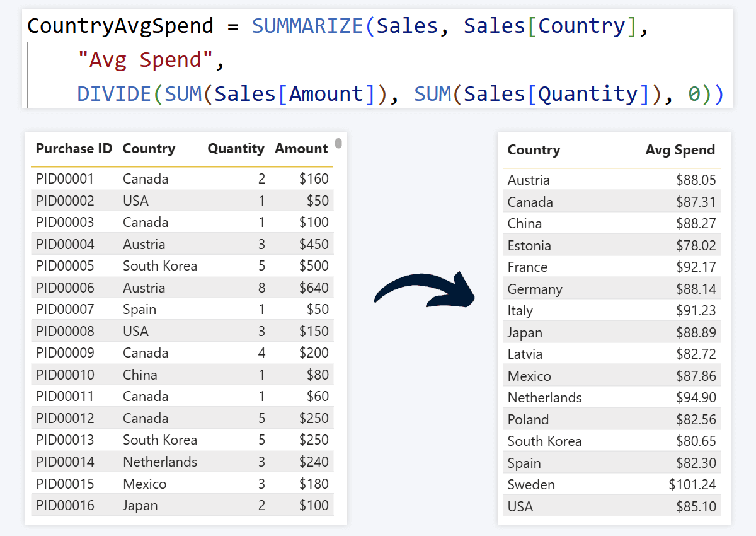Click the Purchase ID column header
This screenshot has width=756, height=536.
click(74, 149)
